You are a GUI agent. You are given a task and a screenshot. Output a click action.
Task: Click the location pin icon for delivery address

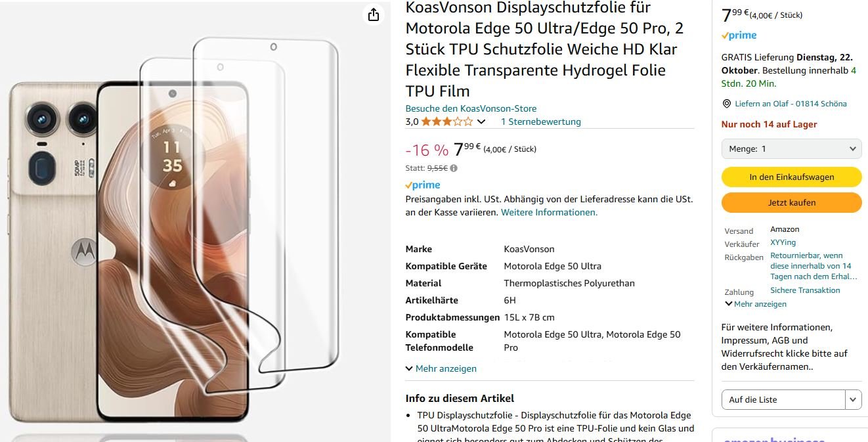coord(726,104)
